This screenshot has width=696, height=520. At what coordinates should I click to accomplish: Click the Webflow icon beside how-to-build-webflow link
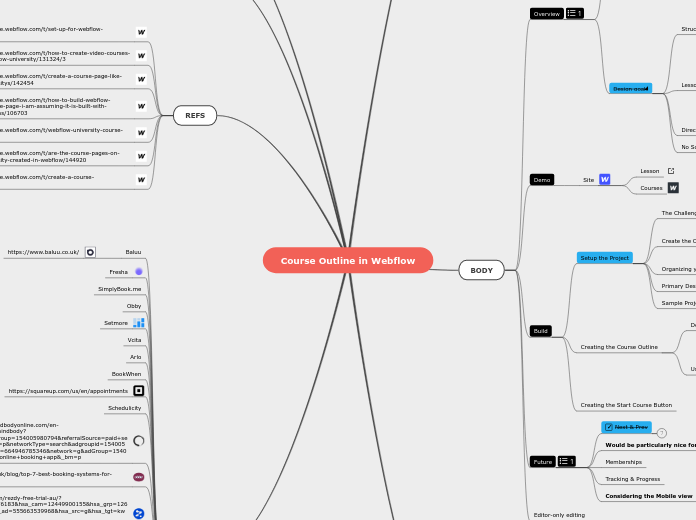pyautogui.click(x=141, y=106)
